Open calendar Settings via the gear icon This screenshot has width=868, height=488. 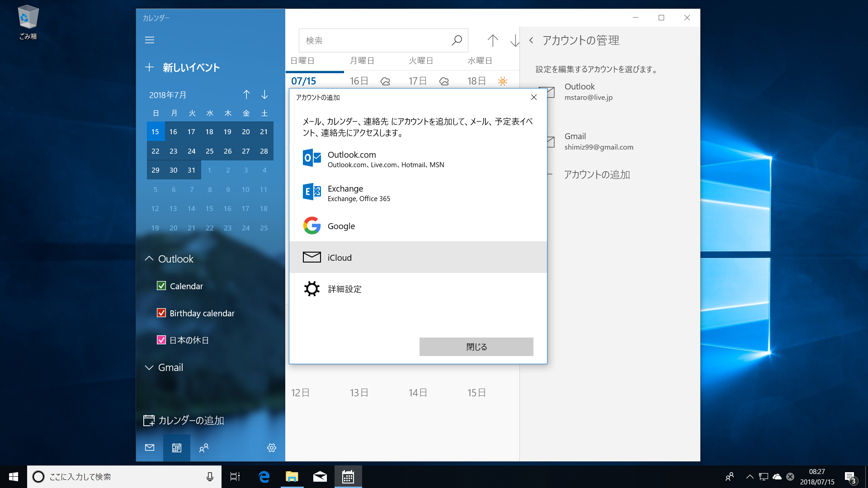pyautogui.click(x=271, y=448)
